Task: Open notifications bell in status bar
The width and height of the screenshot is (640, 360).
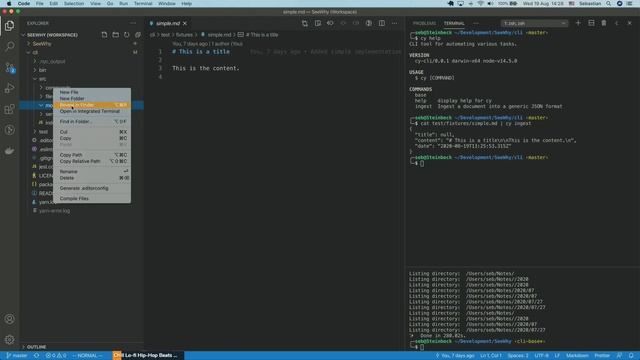Action: (x=631, y=356)
